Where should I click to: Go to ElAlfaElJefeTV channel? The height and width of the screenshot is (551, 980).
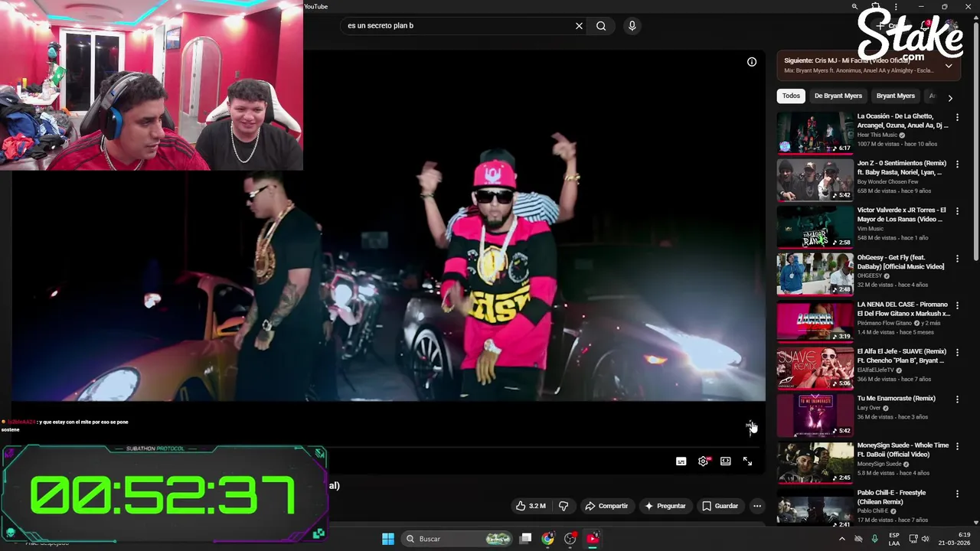point(876,370)
